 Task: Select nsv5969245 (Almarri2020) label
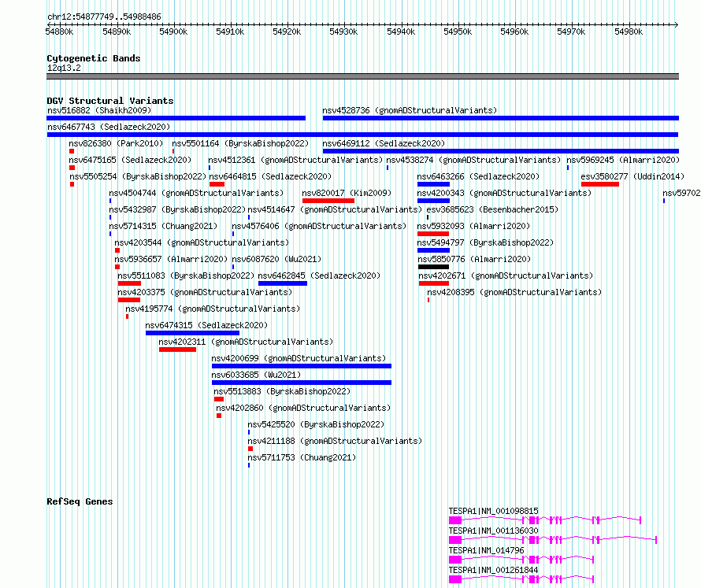[x=623, y=160]
